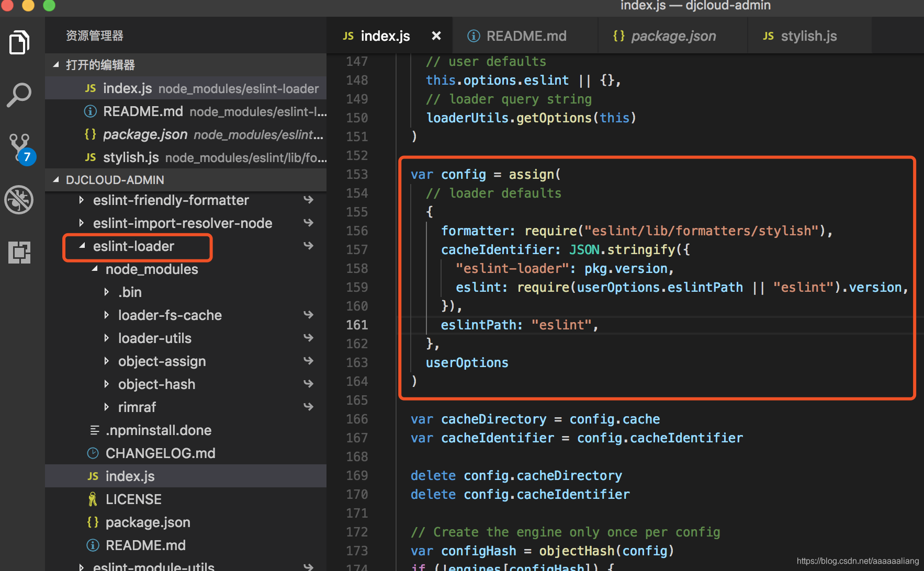Open the Debug view in activity bar
Screen dimensions: 924x571
[x=19, y=200]
